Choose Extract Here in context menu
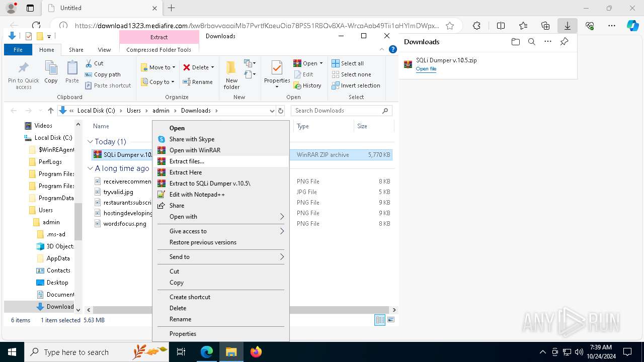644x362 pixels. [220, 172]
